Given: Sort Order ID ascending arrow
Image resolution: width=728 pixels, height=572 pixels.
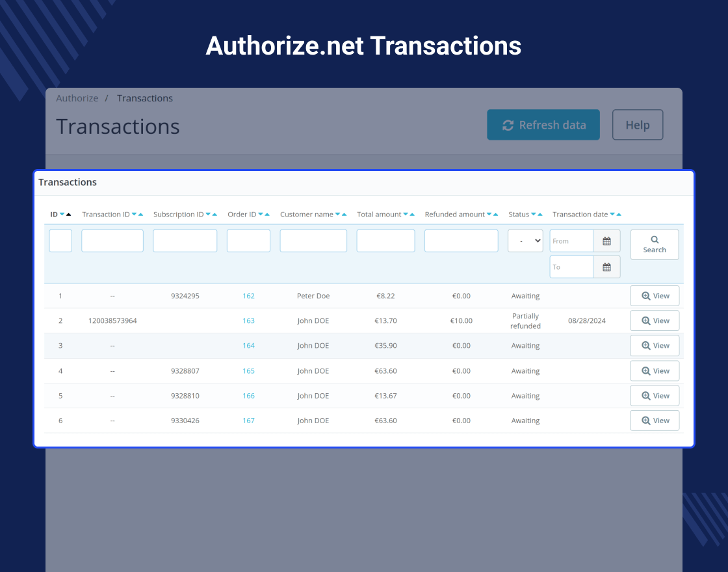Looking at the screenshot, I should (x=267, y=214).
